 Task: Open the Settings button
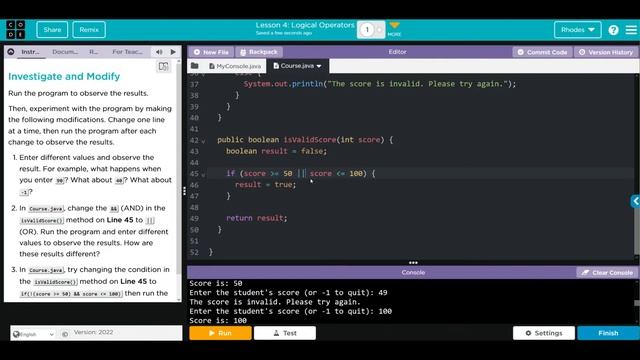[x=544, y=333]
